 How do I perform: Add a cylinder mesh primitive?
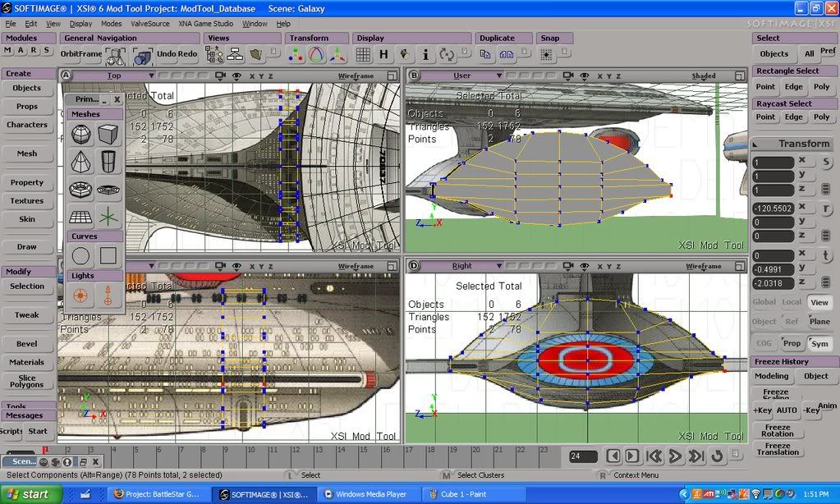point(108,162)
